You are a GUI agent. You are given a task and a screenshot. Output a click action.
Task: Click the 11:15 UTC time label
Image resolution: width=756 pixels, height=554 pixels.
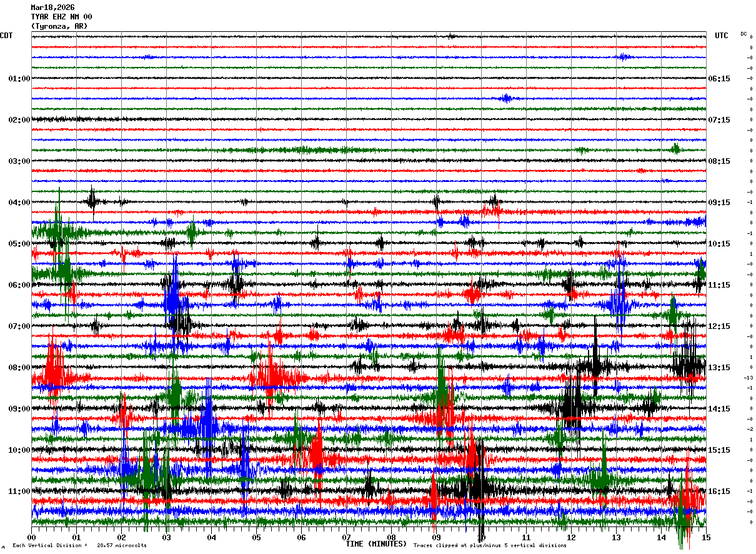pos(719,285)
